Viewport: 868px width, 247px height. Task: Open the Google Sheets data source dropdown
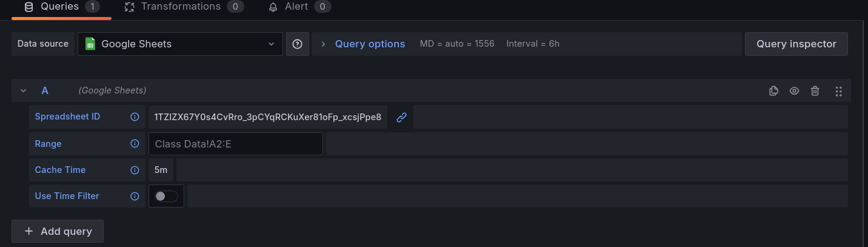(180, 44)
